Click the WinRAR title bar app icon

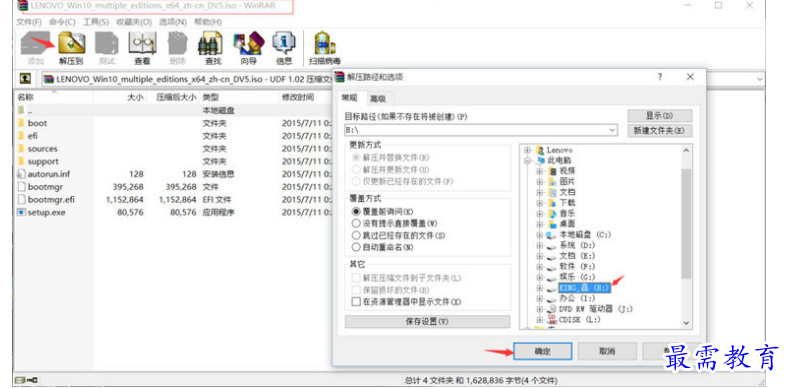point(22,6)
